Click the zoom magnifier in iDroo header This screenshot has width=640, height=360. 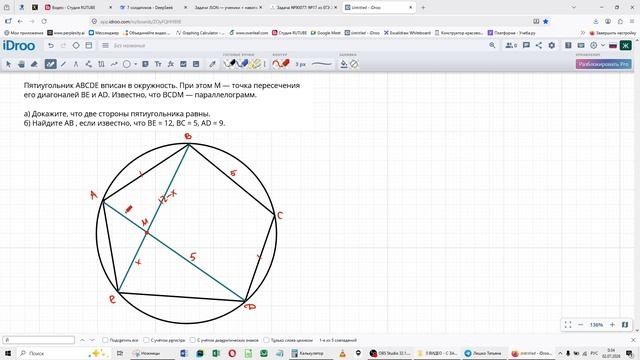tap(492, 46)
